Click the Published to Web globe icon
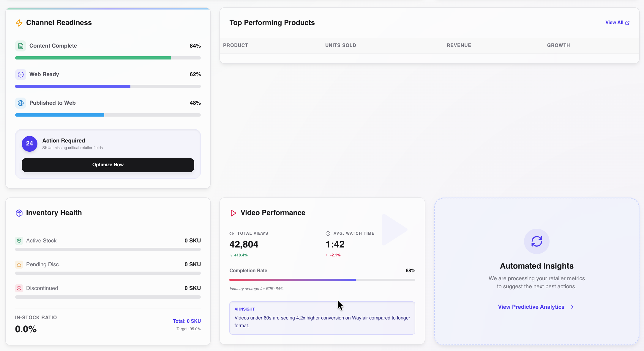This screenshot has width=644, height=351. [20, 103]
